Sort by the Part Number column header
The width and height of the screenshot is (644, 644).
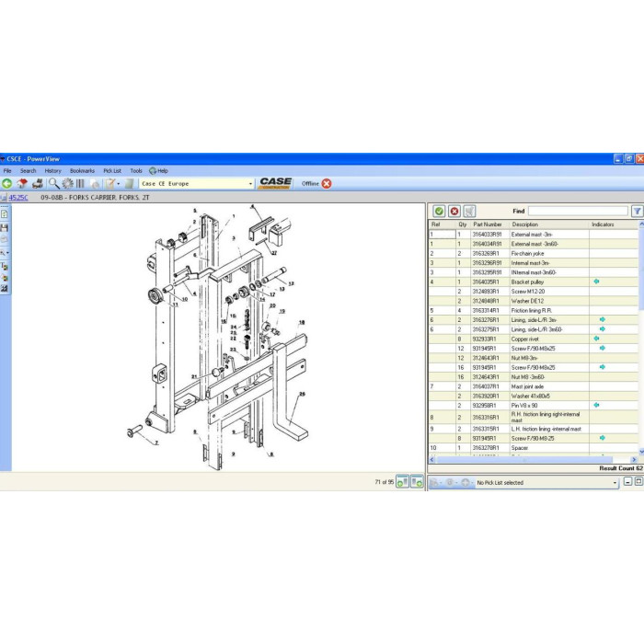point(490,224)
